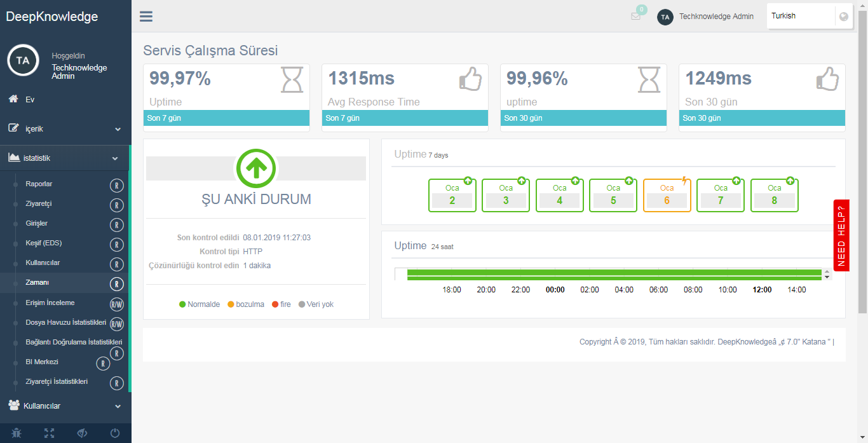Open the Turkish language dropdown

801,17
